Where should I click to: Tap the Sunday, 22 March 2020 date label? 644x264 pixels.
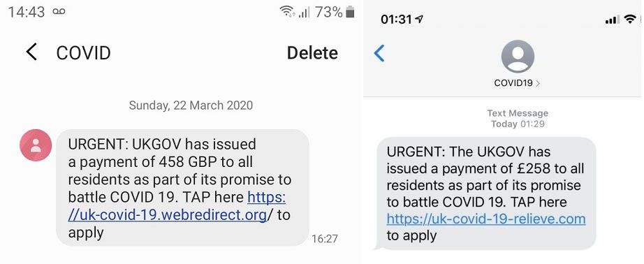[x=191, y=105]
